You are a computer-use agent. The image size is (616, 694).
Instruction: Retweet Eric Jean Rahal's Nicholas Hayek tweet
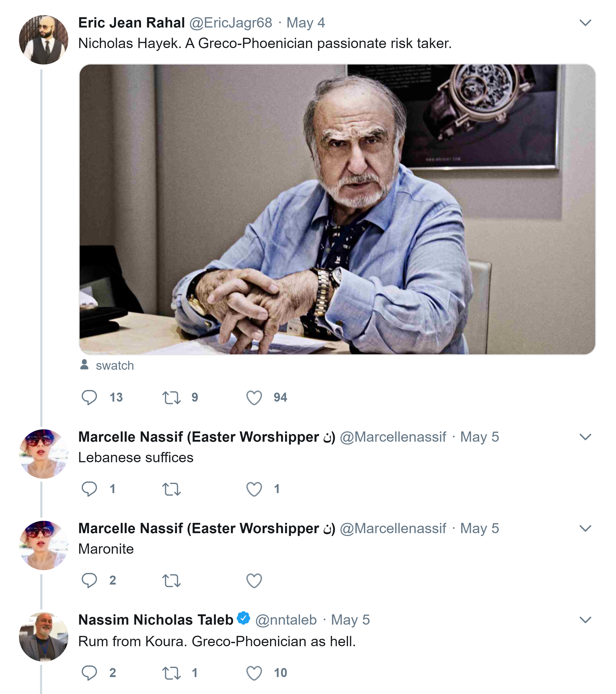171,397
